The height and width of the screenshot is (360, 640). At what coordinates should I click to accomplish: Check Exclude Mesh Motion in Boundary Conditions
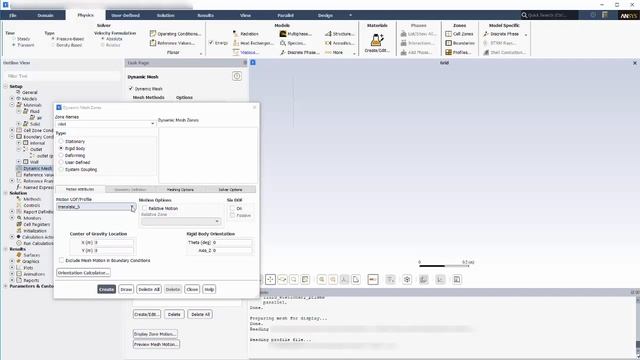point(62,260)
